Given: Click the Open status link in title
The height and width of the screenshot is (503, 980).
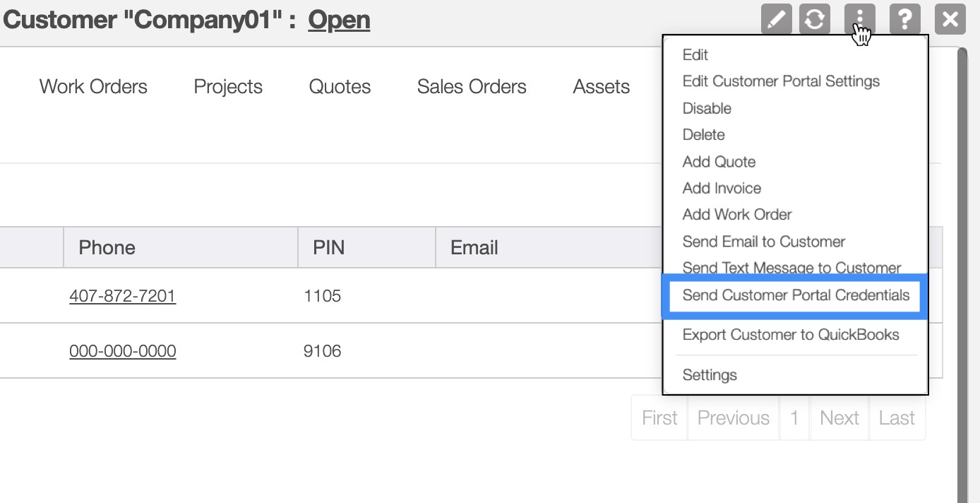Looking at the screenshot, I should [x=339, y=20].
